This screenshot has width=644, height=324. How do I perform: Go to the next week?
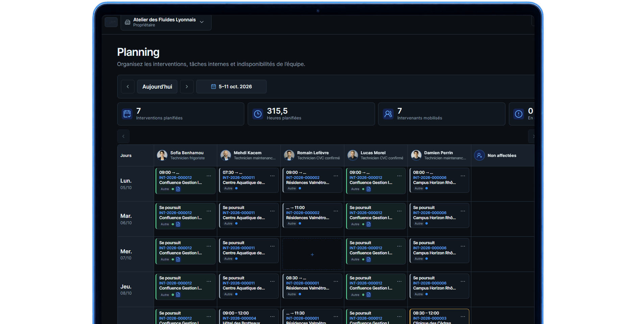point(187,87)
